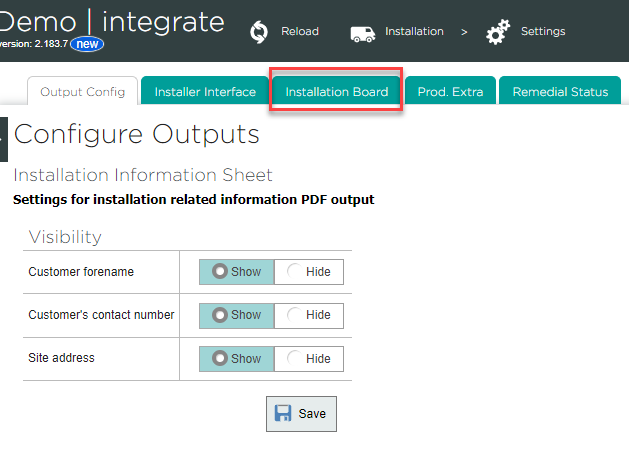Click the Installation breadcrumb text link
This screenshot has height=475, width=629.
[414, 32]
